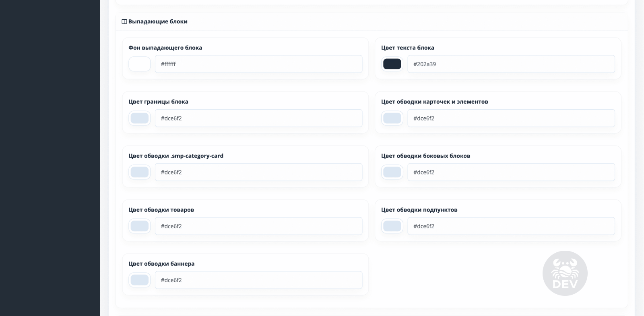The image size is (644, 316).
Task: Click hex input under Цвет границы блока
Action: [258, 118]
